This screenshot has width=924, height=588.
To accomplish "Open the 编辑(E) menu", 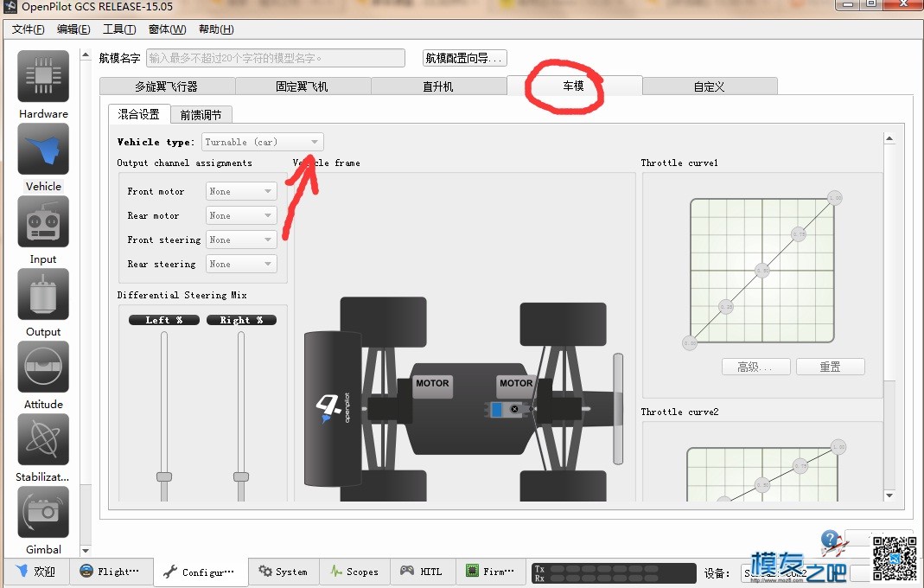I will 73,29.
